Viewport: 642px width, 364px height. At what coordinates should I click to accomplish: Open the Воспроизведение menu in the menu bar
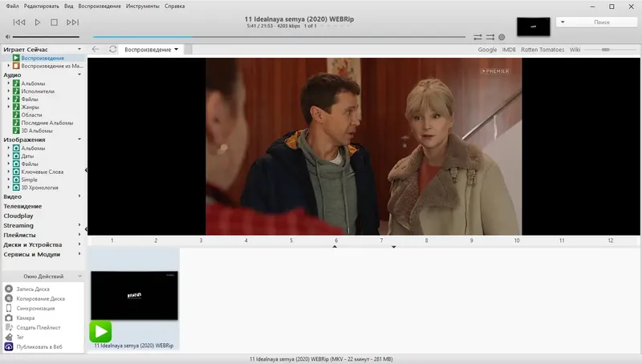pyautogui.click(x=100, y=6)
